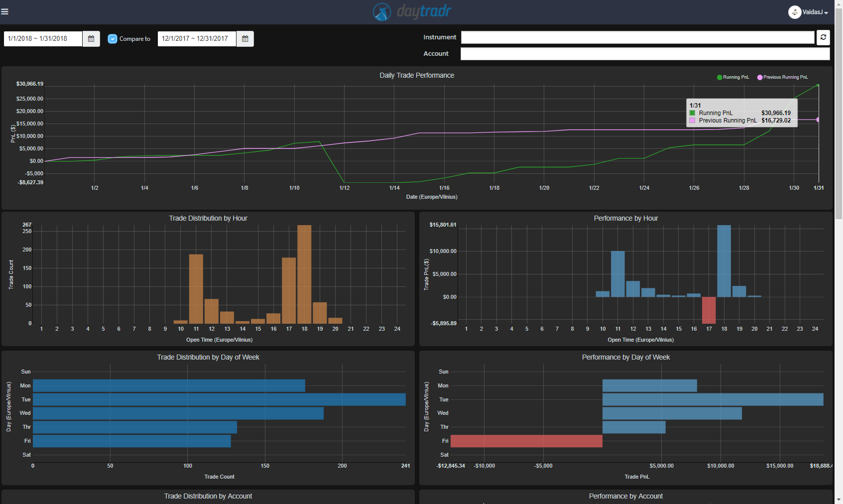Click the red Fri bar in Performance by Day

526,441
